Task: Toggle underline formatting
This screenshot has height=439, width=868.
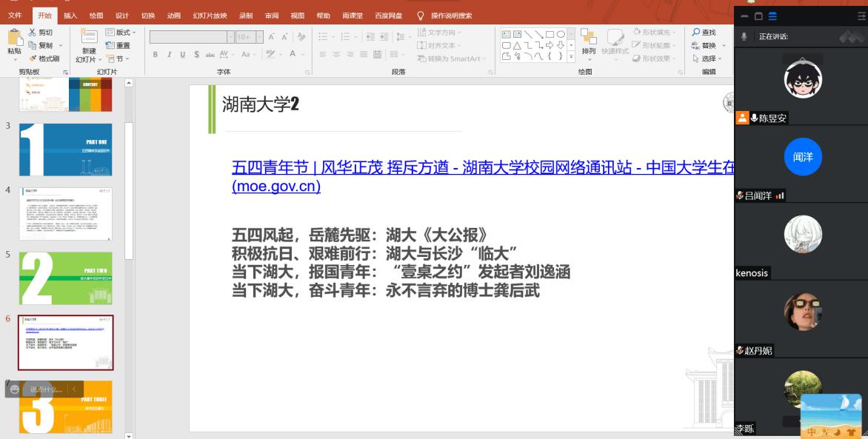Action: 183,54
